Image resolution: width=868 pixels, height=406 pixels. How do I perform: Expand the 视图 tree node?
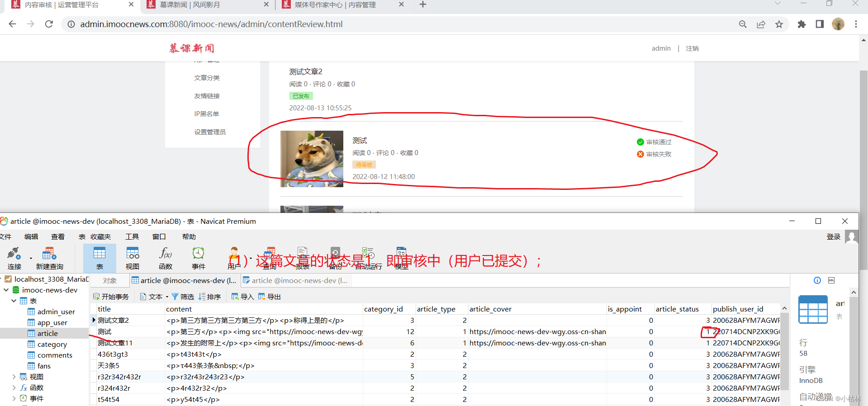point(14,377)
